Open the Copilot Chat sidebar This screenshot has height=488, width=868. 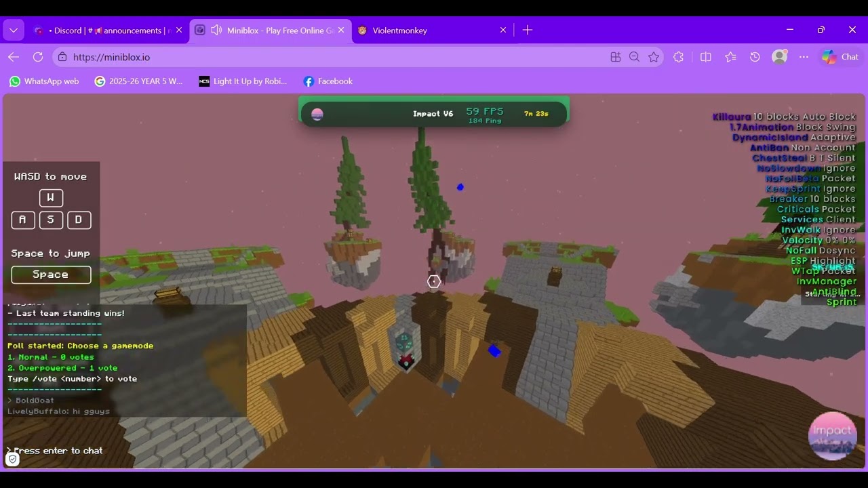(x=840, y=57)
